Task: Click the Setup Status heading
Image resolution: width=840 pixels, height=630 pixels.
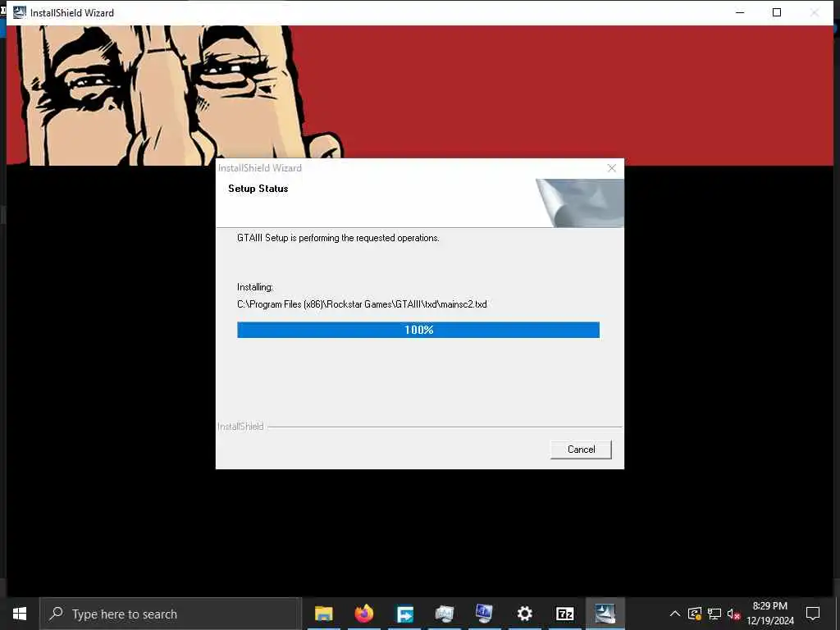Action: click(x=258, y=189)
